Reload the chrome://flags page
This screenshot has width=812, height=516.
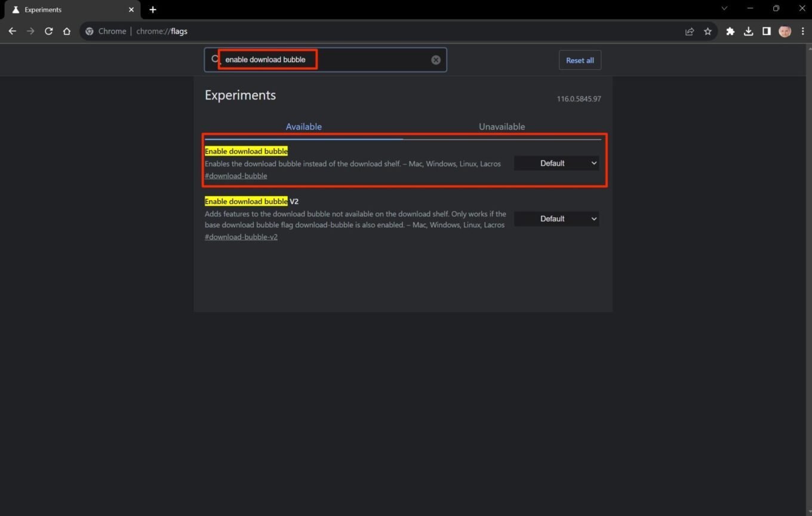(49, 31)
